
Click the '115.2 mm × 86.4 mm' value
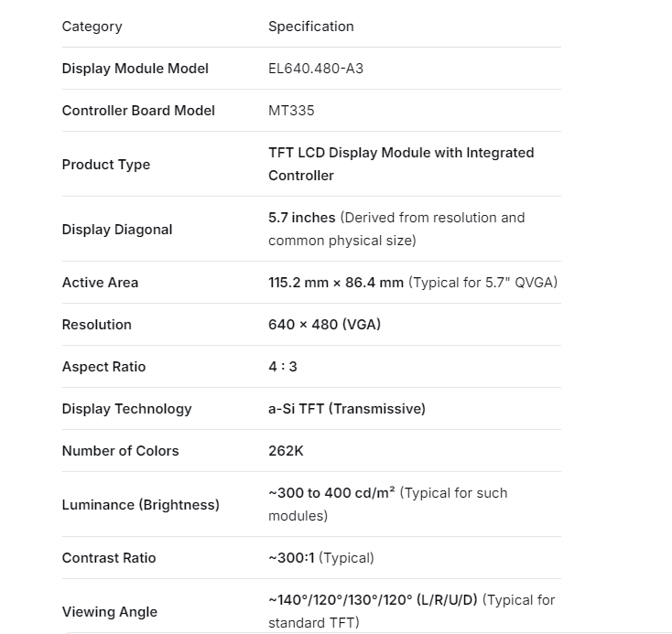[335, 283]
